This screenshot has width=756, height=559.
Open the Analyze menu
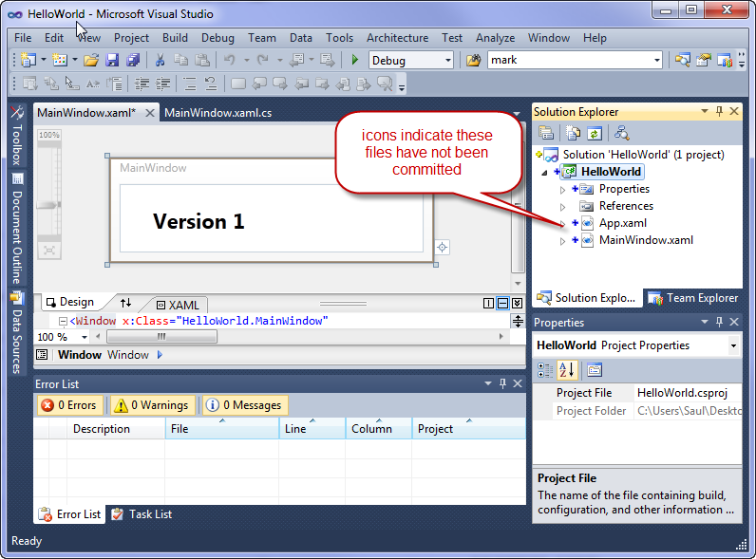click(x=495, y=38)
